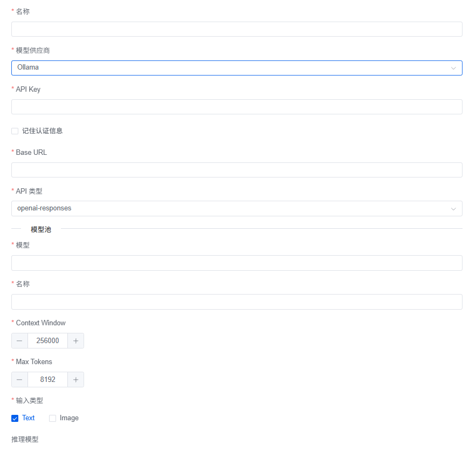Image resolution: width=476 pixels, height=451 pixels.
Task: Click into the API Key field
Action: pyautogui.click(x=237, y=107)
